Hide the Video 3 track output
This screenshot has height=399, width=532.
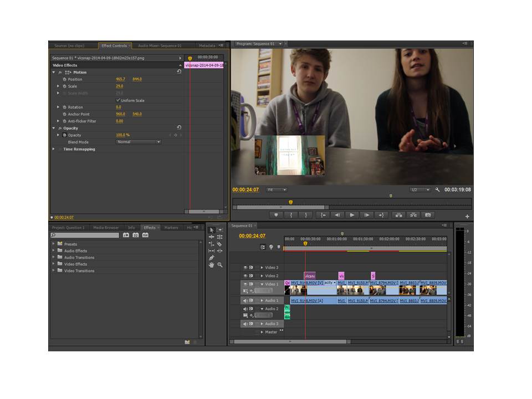245,267
